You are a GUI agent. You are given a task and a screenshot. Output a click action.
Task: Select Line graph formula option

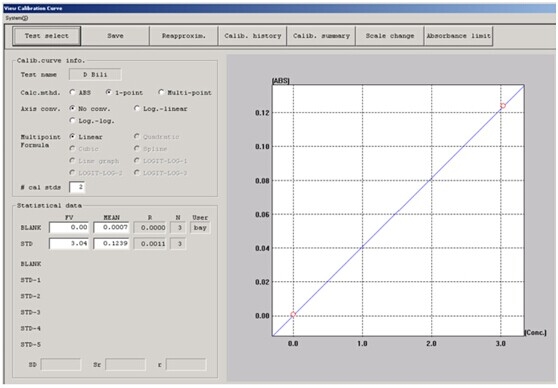tap(73, 161)
